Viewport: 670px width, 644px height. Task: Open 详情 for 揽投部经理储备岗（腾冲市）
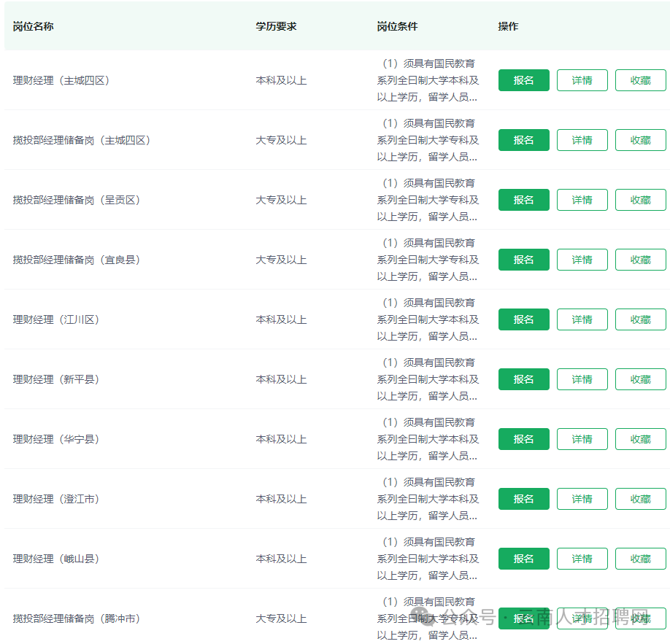tap(582, 618)
